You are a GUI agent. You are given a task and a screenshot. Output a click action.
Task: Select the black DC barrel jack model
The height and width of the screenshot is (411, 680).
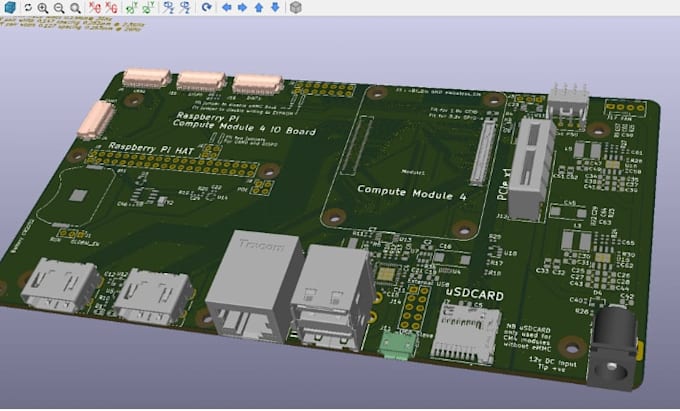click(614, 349)
